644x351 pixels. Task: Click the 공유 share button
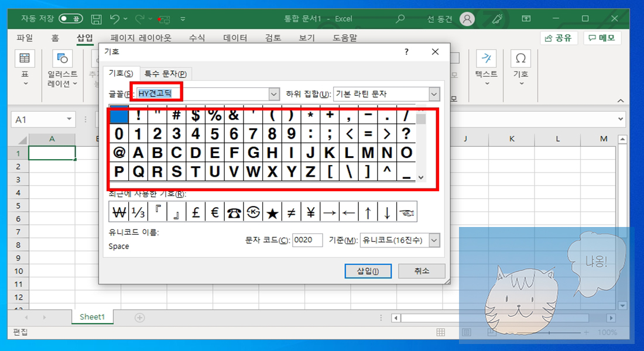coord(559,38)
